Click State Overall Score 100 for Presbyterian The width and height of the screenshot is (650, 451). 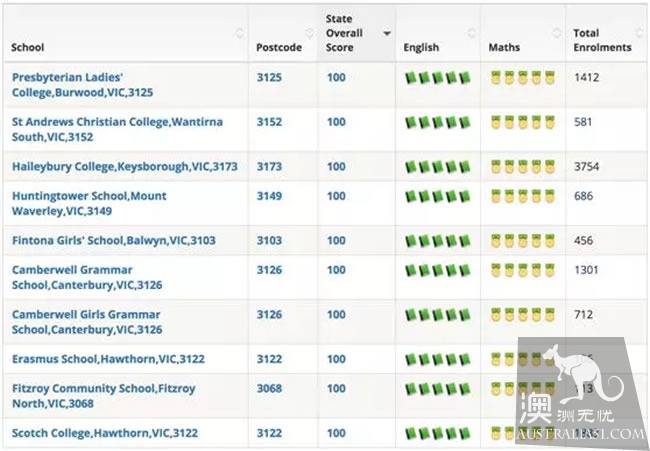pos(336,78)
